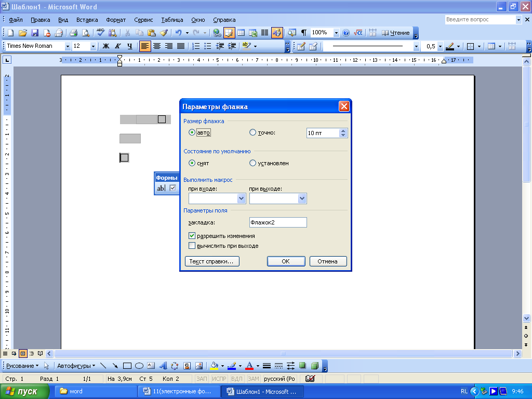The height and width of the screenshot is (399, 532).
Task: Open the Рисование dropdown menu
Action: tap(22, 366)
